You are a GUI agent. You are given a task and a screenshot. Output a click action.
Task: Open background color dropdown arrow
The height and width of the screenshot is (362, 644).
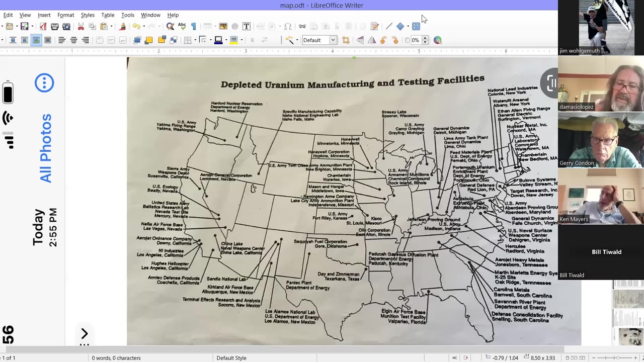[242, 40]
